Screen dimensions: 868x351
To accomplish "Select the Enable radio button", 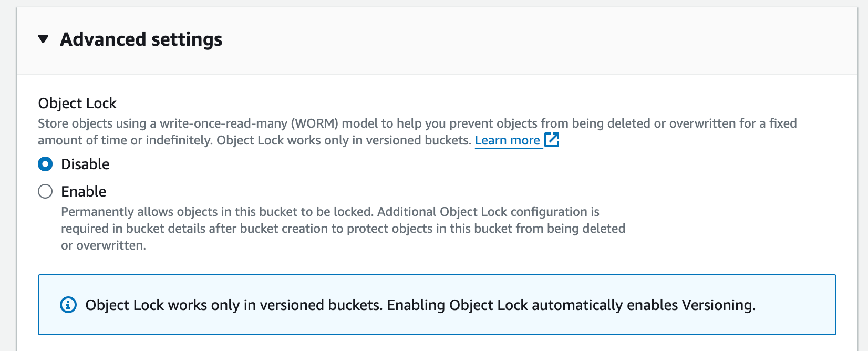I will 45,191.
